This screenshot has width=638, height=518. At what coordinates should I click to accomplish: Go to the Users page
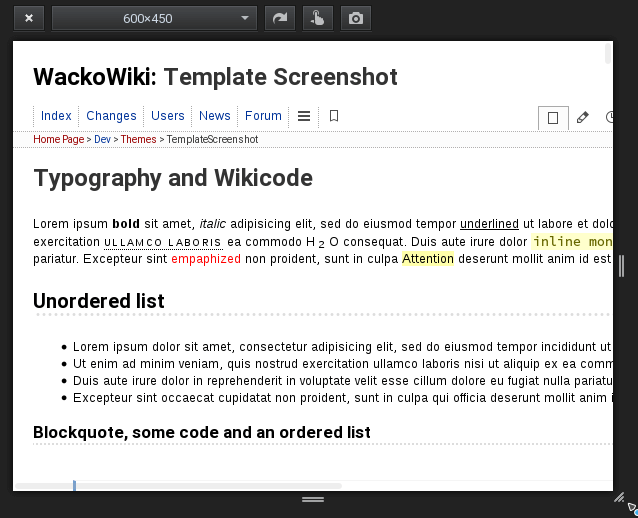click(x=168, y=116)
